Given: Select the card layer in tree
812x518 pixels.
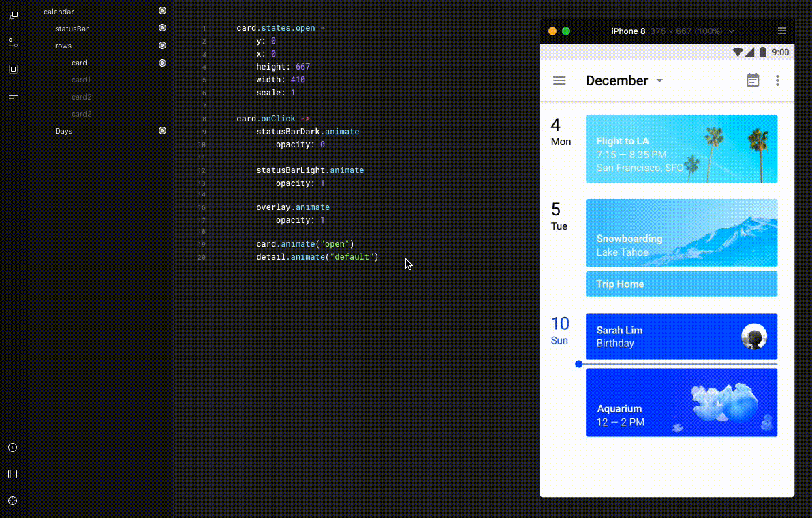Looking at the screenshot, I should pyautogui.click(x=79, y=63).
